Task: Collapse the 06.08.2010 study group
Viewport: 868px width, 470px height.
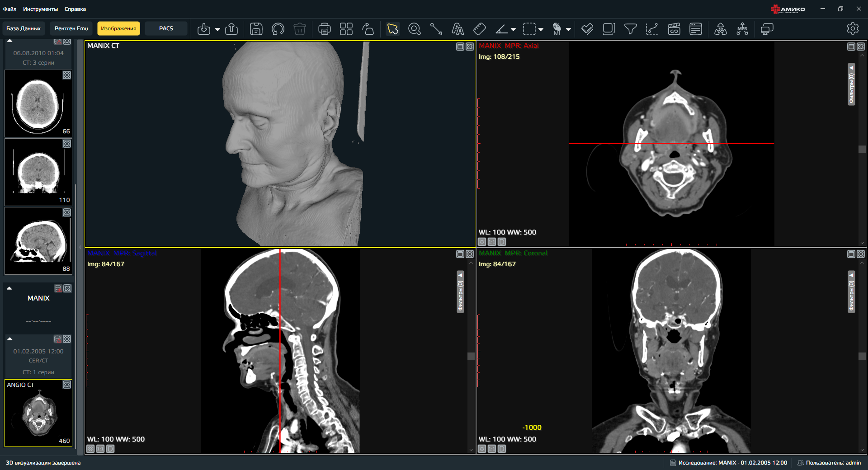Action: tap(9, 41)
